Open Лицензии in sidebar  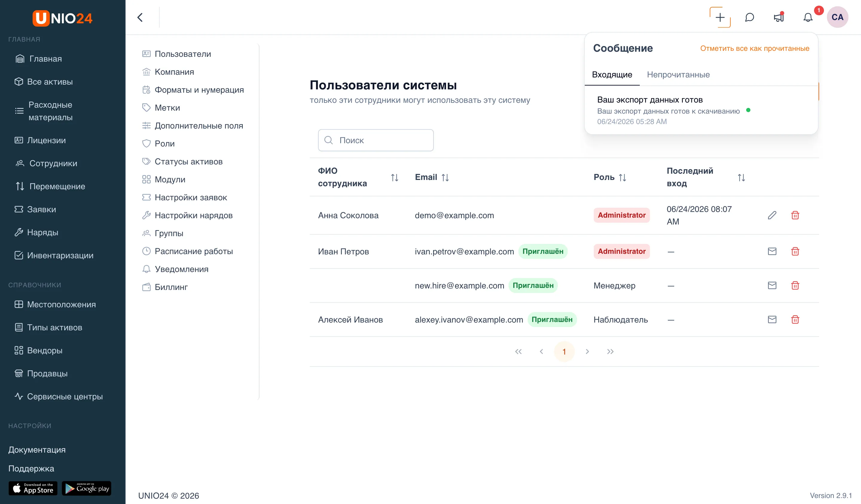[40, 140]
